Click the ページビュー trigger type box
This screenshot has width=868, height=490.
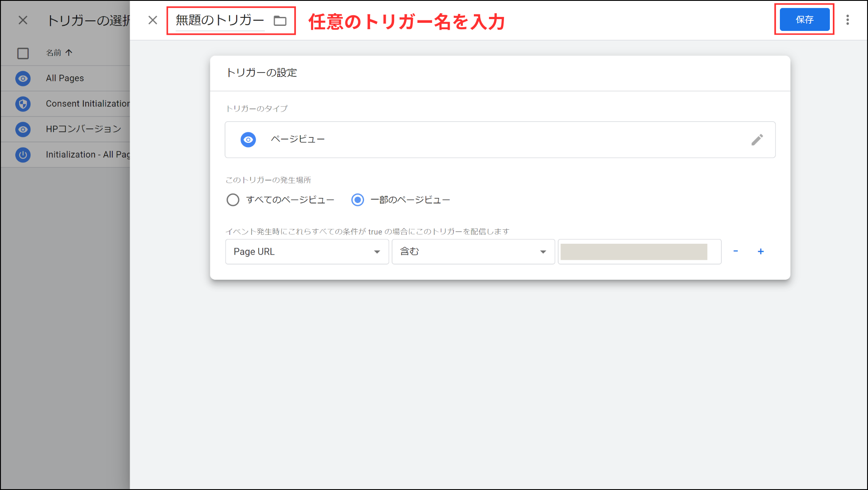(500, 140)
